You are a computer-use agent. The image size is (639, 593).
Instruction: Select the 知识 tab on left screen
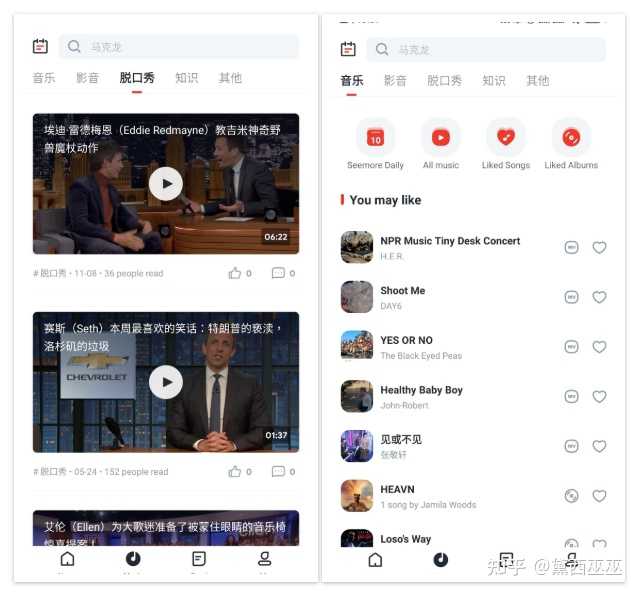(187, 77)
